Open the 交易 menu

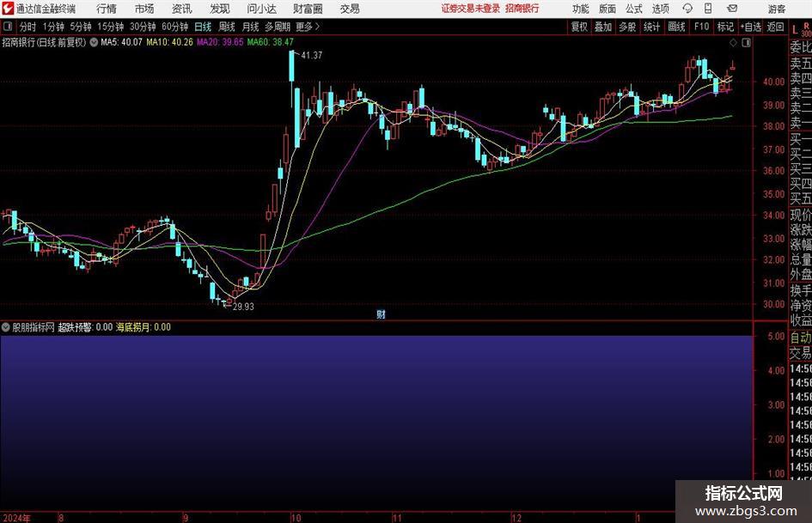click(x=350, y=9)
